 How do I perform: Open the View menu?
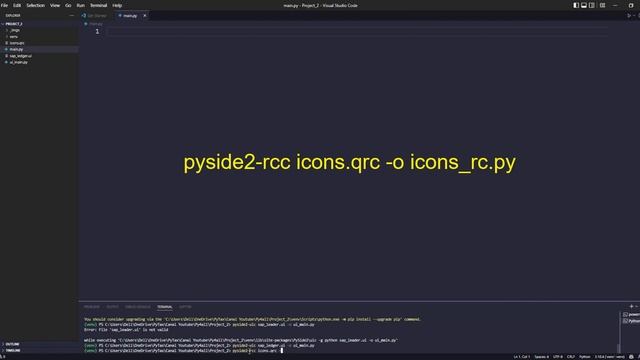55,5
